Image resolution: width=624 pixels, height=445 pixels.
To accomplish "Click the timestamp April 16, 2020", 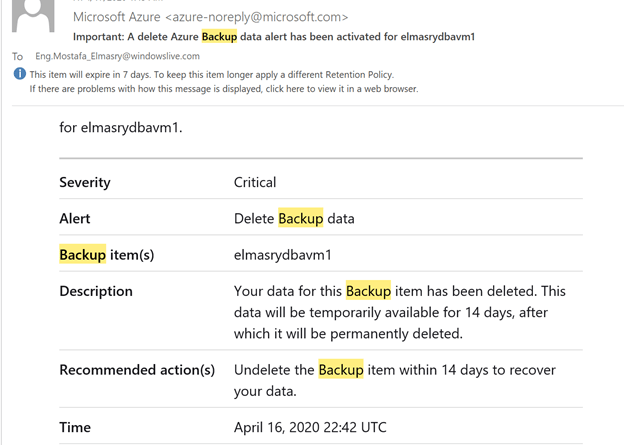I will 310,427.
